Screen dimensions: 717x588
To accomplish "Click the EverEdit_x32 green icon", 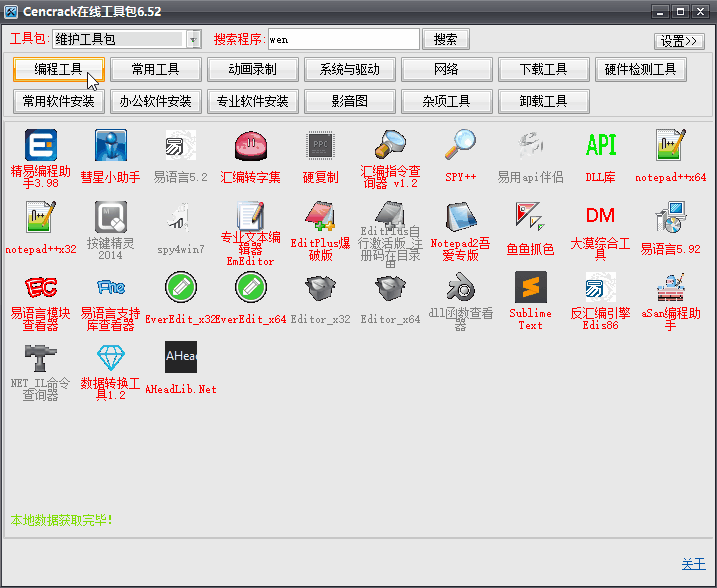I will point(181,288).
